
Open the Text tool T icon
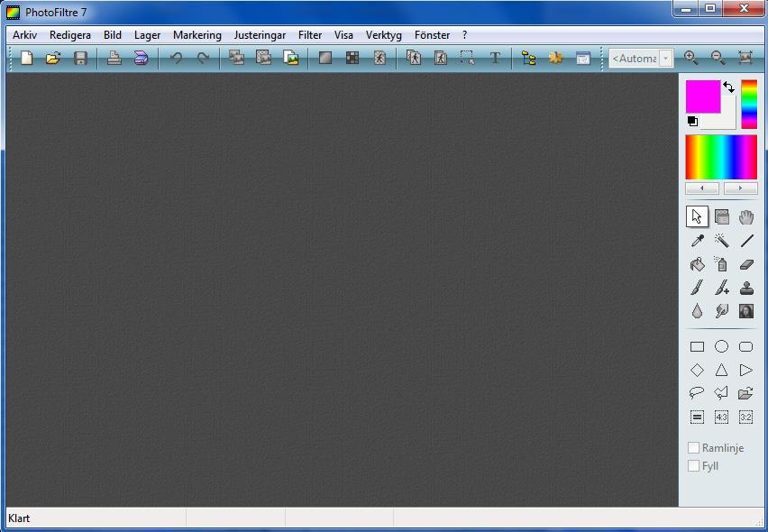[x=495, y=58]
